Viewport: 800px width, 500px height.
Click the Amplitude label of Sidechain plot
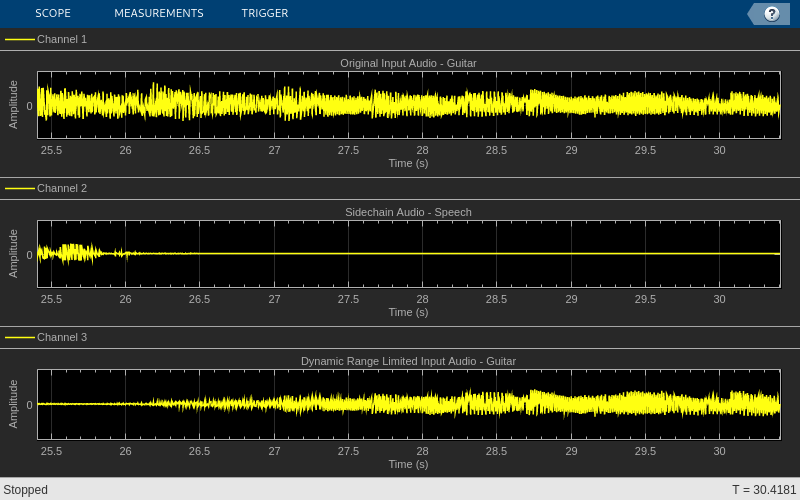click(13, 254)
